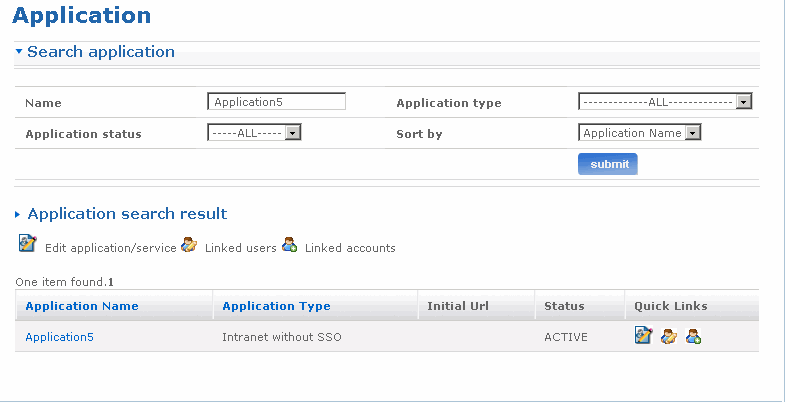Click the 'Linked users' legend text
Image resolution: width=785 pixels, height=403 pixels.
(240, 248)
